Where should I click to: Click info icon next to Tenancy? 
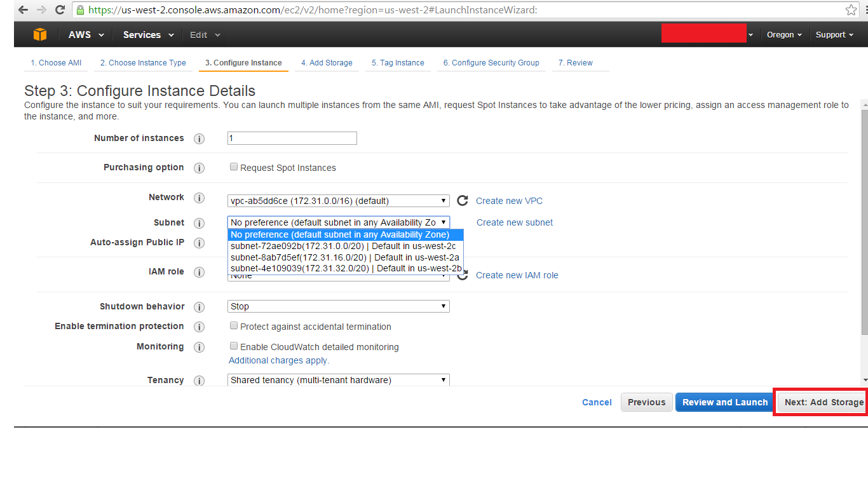click(199, 381)
